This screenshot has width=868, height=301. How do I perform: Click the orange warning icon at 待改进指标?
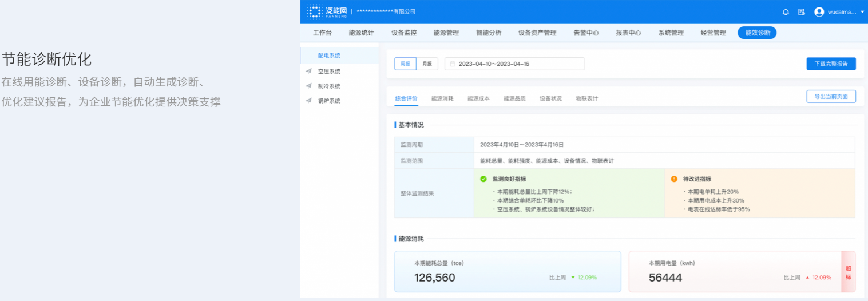pyautogui.click(x=674, y=179)
